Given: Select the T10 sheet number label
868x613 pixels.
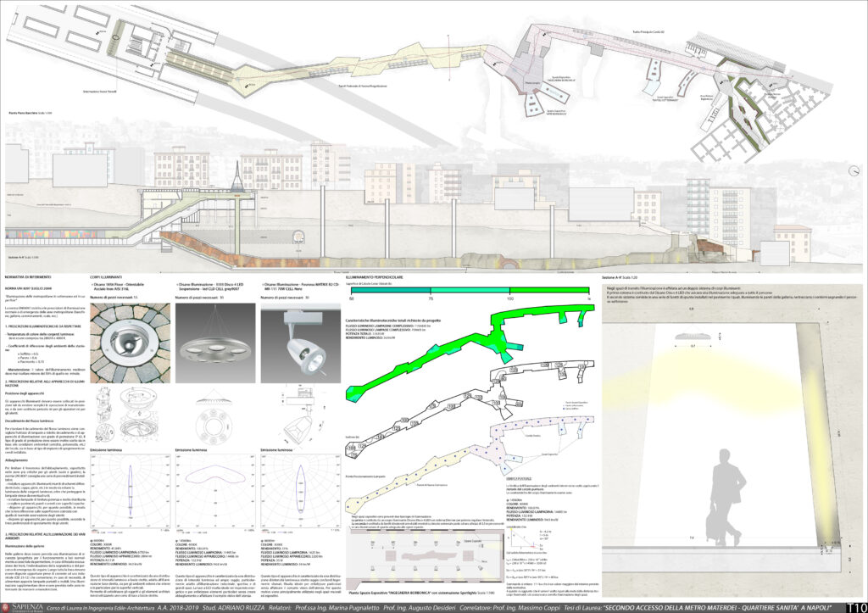Looking at the screenshot, I should pyautogui.click(x=856, y=607).
